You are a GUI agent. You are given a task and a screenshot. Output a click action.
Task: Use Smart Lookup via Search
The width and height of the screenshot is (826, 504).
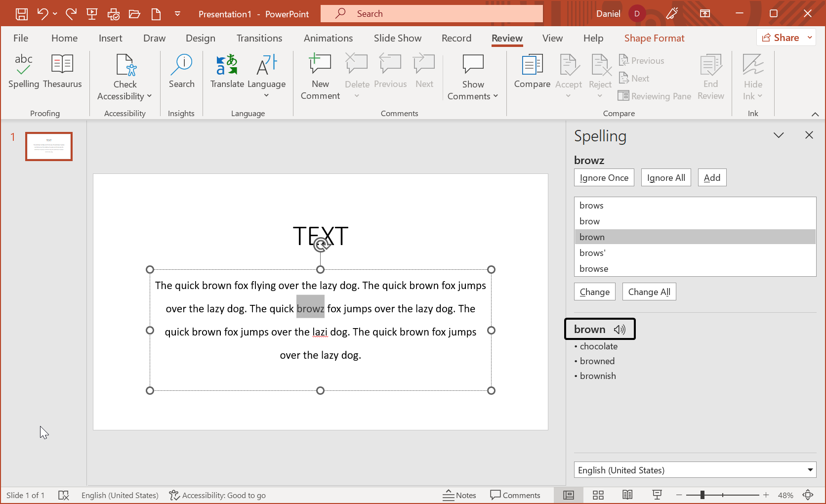click(182, 72)
